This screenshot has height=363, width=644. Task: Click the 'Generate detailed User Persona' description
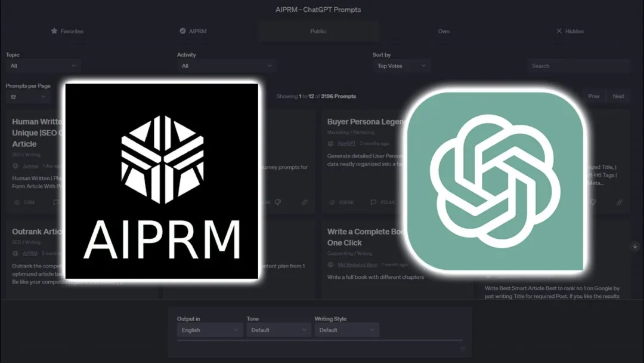(365, 160)
